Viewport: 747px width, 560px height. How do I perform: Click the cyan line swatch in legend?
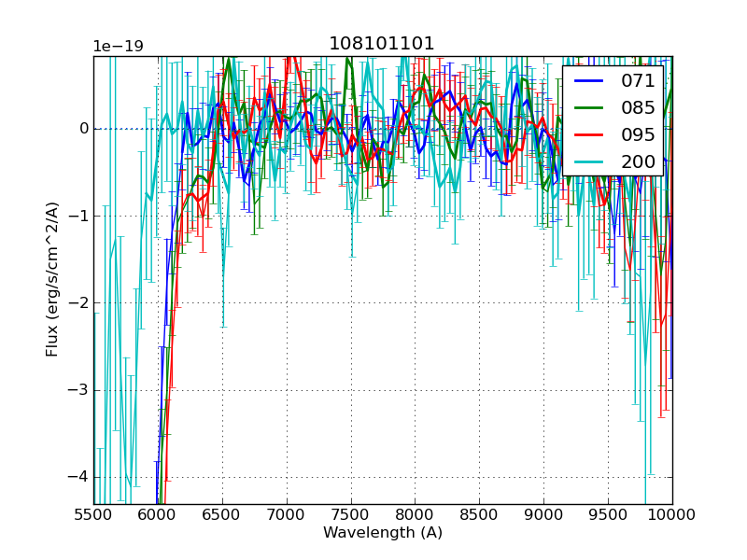point(588,161)
